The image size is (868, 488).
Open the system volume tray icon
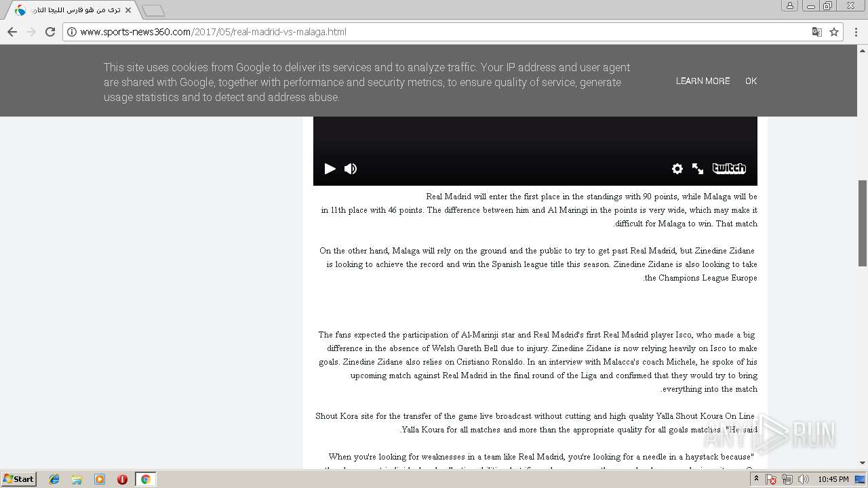pos(804,479)
